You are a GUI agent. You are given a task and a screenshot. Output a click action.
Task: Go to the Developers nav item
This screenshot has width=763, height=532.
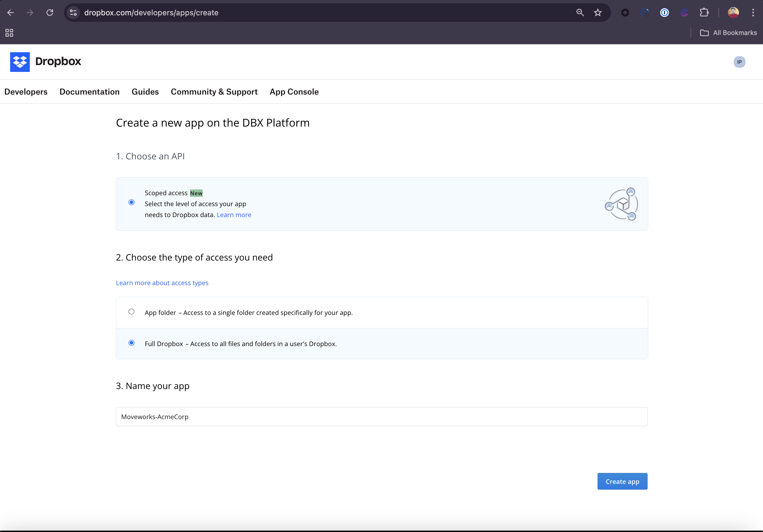26,92
